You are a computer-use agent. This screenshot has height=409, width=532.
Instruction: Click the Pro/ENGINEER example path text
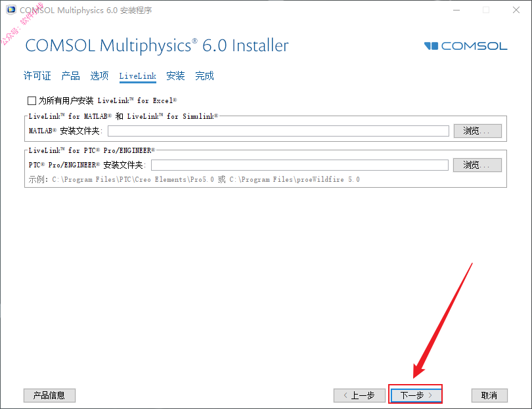[x=194, y=179]
